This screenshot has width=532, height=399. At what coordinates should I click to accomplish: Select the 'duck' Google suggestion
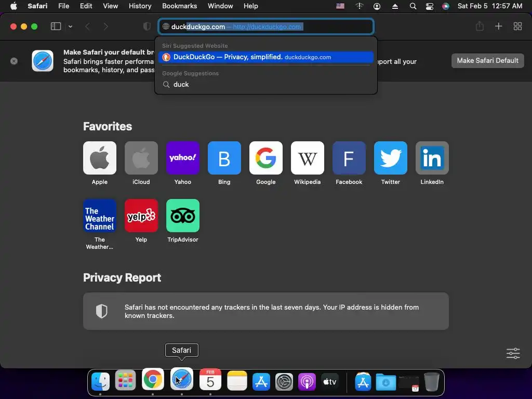click(x=265, y=85)
